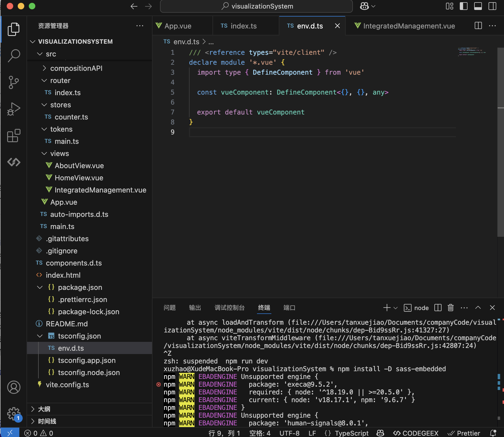
Task: Create a new terminal
Action: tap(387, 308)
